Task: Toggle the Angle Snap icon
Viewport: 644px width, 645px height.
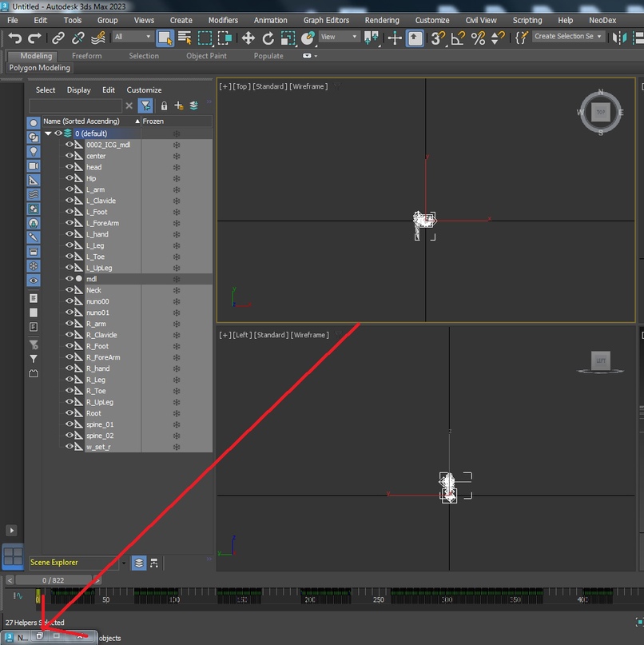Action: (458, 38)
